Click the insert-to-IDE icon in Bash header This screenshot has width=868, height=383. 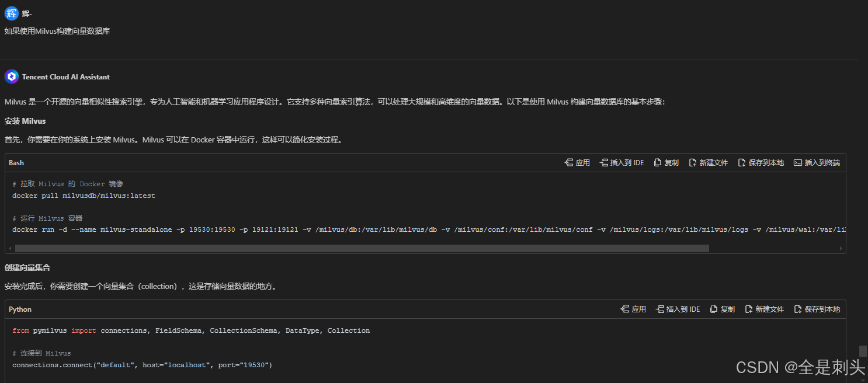click(604, 163)
